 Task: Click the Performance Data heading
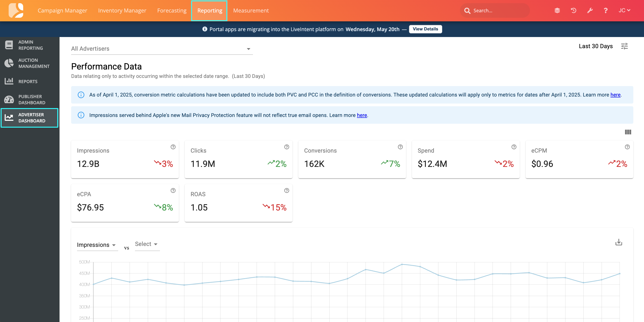coord(107,67)
